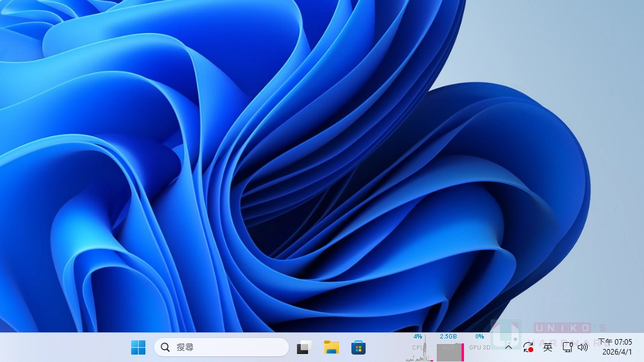Expand the hidden system tray icons
This screenshot has width=644, height=362.
(x=509, y=347)
